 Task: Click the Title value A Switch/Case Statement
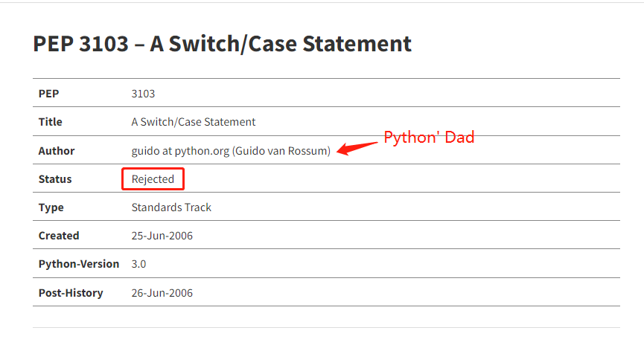pos(194,122)
